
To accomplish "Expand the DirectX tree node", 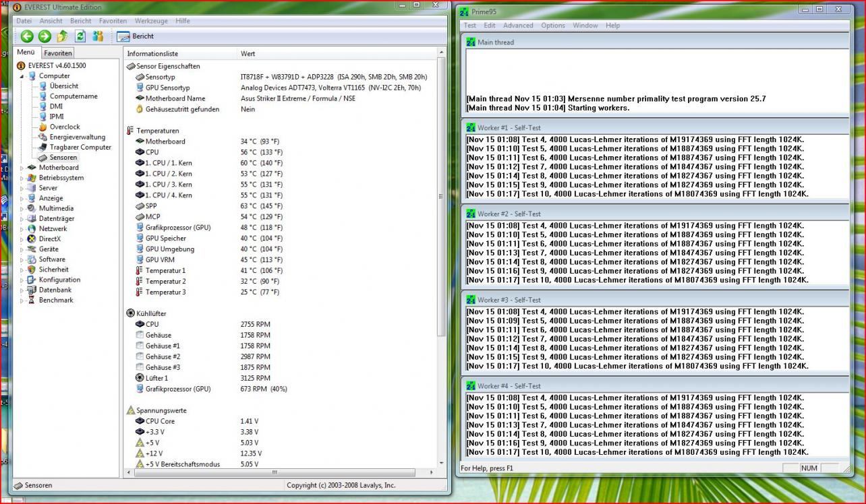I will coord(22,239).
